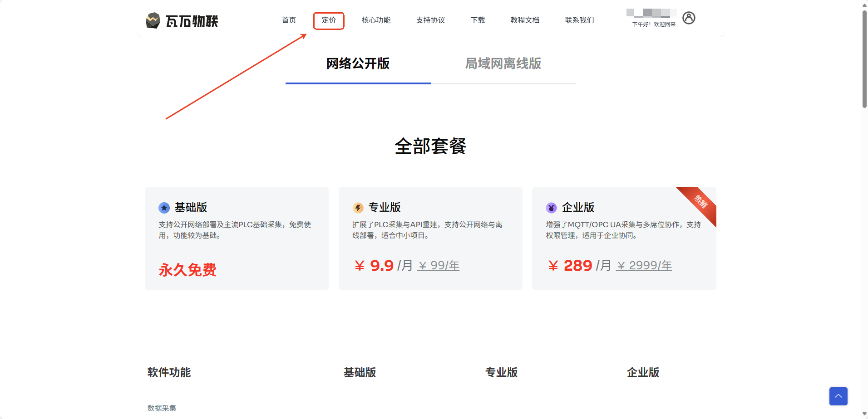Screen dimensions: 868x419
Task: Click the 瓦石物联 logo icon
Action: tap(153, 20)
